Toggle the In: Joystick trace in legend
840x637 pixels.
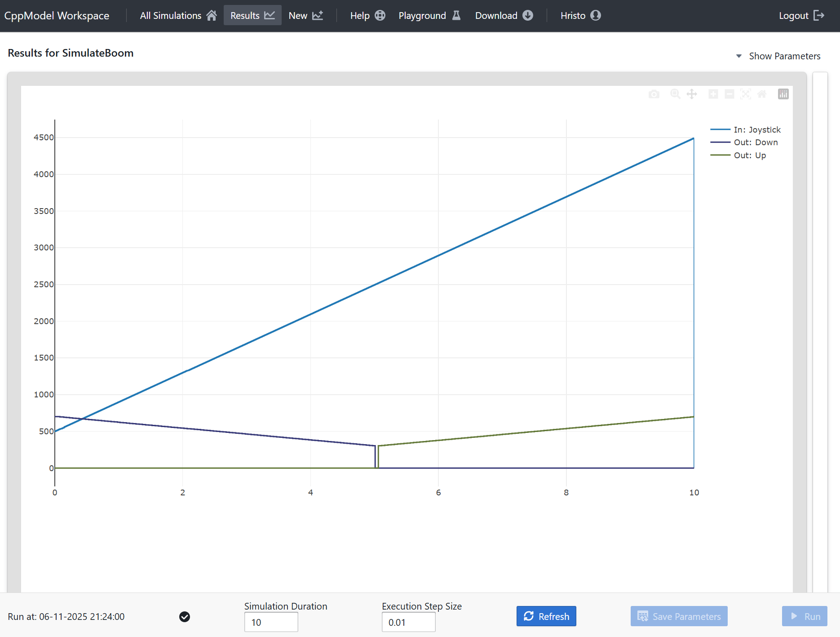coord(757,129)
